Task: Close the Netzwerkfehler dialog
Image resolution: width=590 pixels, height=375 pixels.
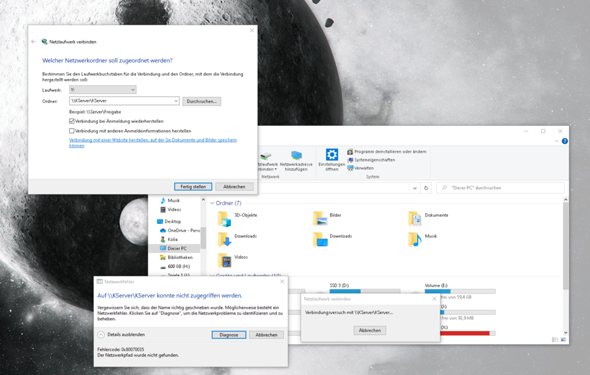Action: (x=282, y=281)
